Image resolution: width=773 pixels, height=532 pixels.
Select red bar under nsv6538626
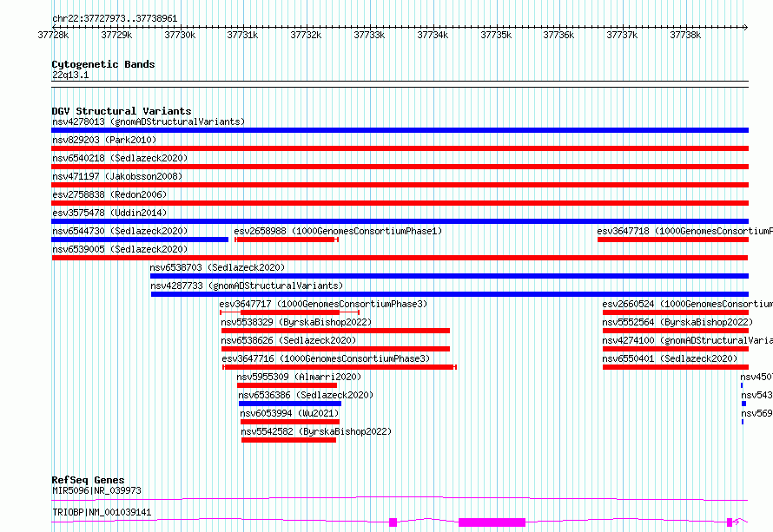336,349
